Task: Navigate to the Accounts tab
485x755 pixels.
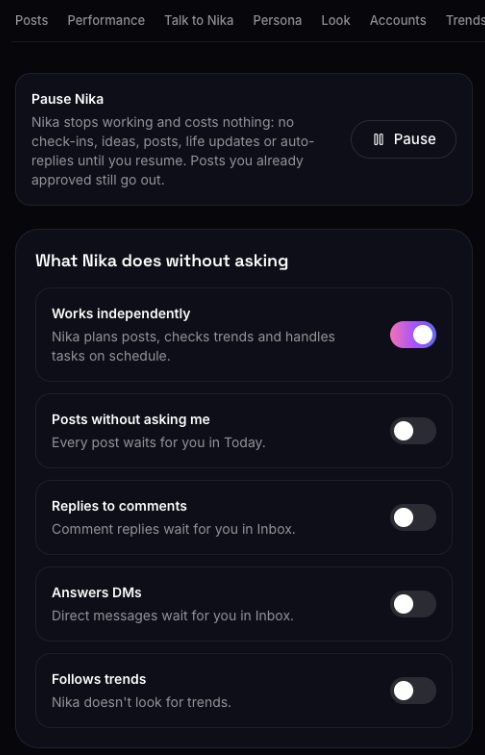Action: (398, 20)
